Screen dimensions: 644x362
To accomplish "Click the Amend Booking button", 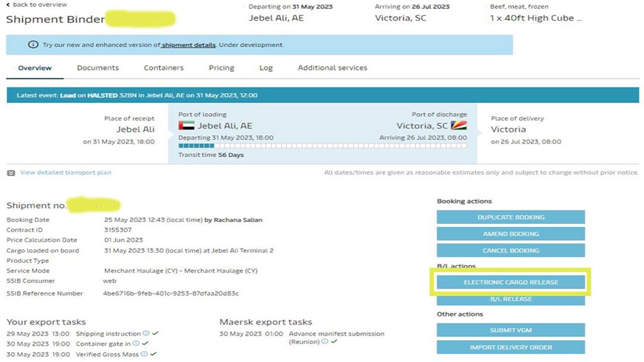I will 511,234.
